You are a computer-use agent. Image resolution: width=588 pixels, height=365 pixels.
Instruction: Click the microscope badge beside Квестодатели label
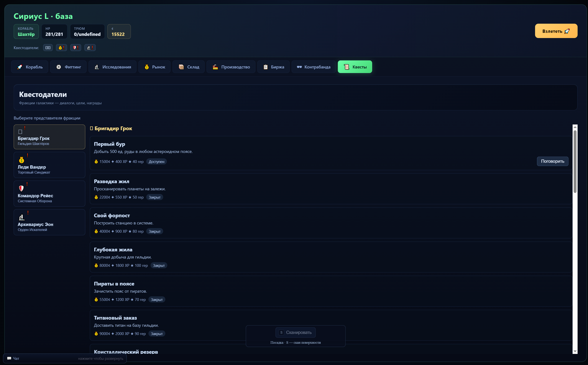[90, 48]
